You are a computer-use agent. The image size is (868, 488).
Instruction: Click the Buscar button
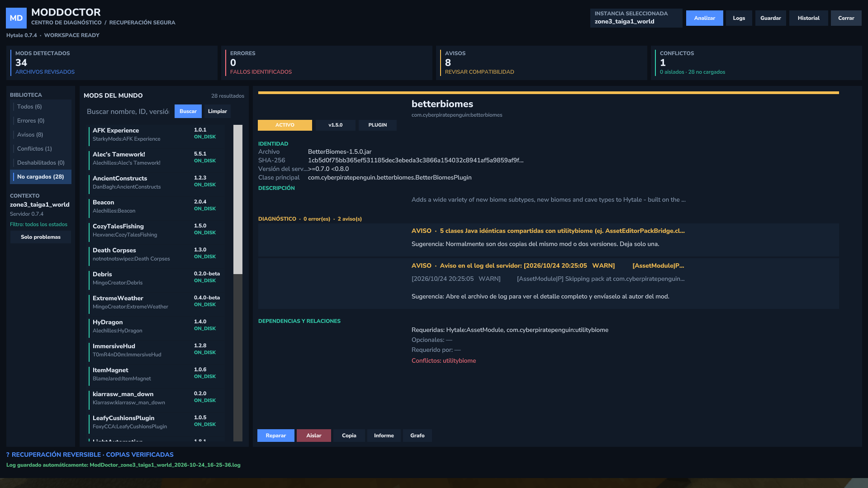tap(188, 111)
